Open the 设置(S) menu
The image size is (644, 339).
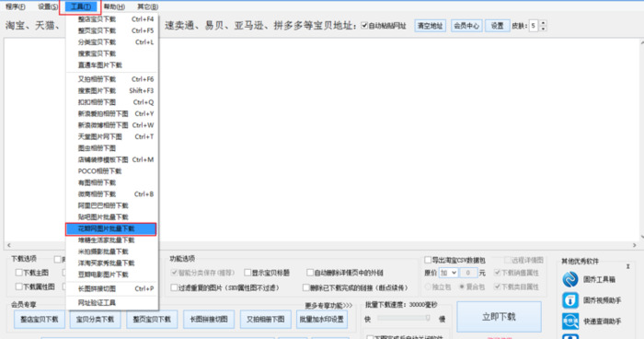tap(48, 6)
